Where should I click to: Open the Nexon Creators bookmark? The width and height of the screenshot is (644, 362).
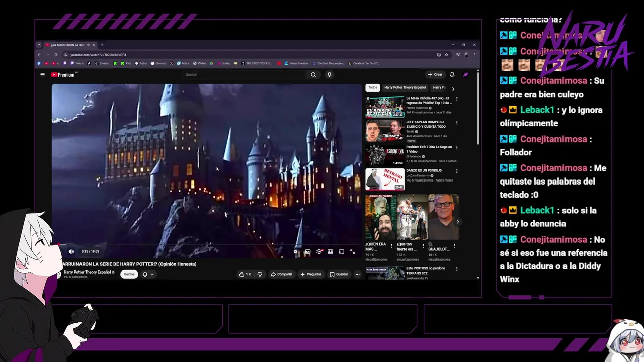click(x=297, y=63)
